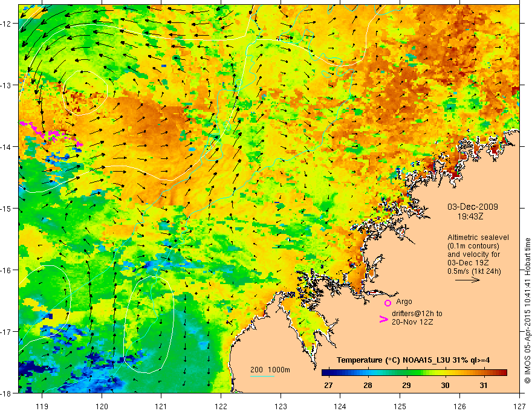Click the '-13' latitude axis label

(6, 85)
